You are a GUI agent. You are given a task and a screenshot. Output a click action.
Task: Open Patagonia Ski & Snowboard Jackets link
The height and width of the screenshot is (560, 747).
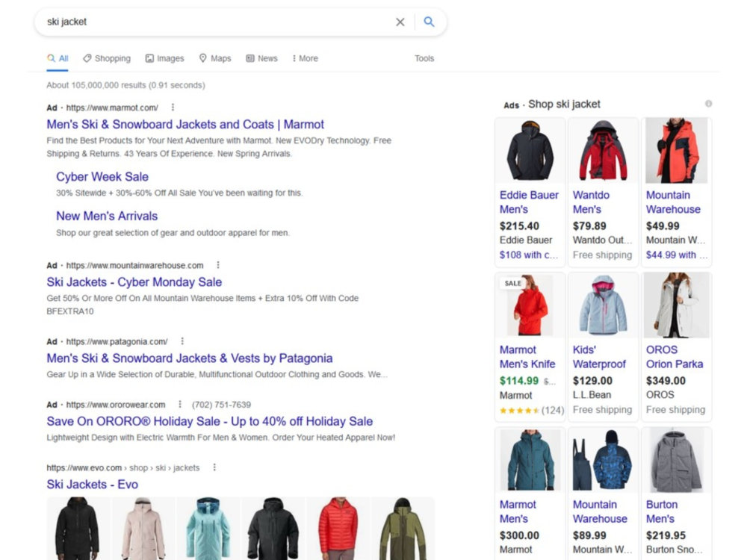190,358
